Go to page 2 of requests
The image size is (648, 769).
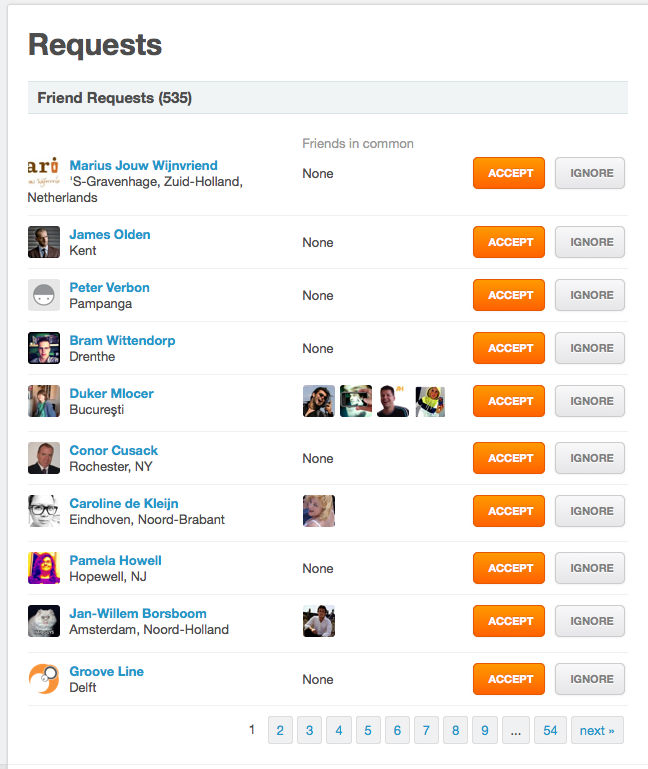pyautogui.click(x=280, y=731)
